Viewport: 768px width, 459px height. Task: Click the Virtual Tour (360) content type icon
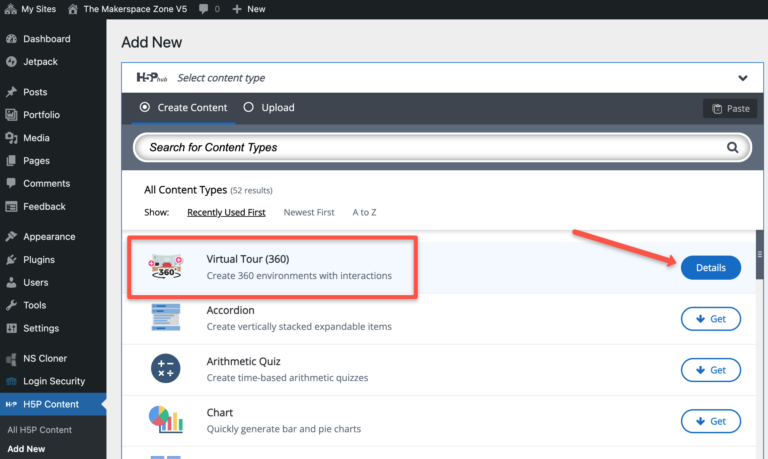165,267
